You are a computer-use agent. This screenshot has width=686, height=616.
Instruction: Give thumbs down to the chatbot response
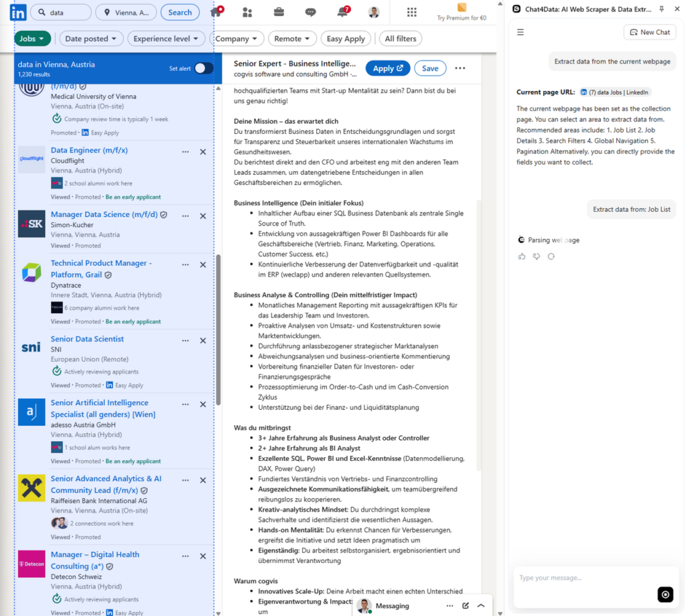click(536, 256)
